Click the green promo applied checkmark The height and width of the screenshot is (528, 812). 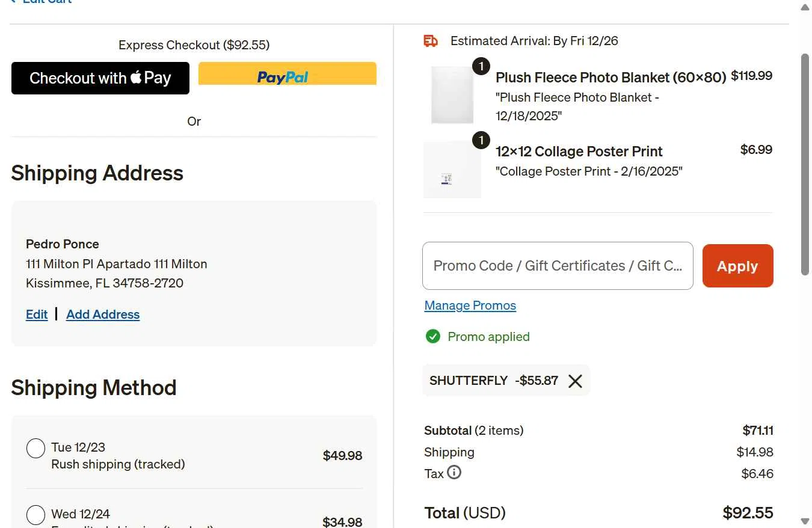pyautogui.click(x=433, y=337)
